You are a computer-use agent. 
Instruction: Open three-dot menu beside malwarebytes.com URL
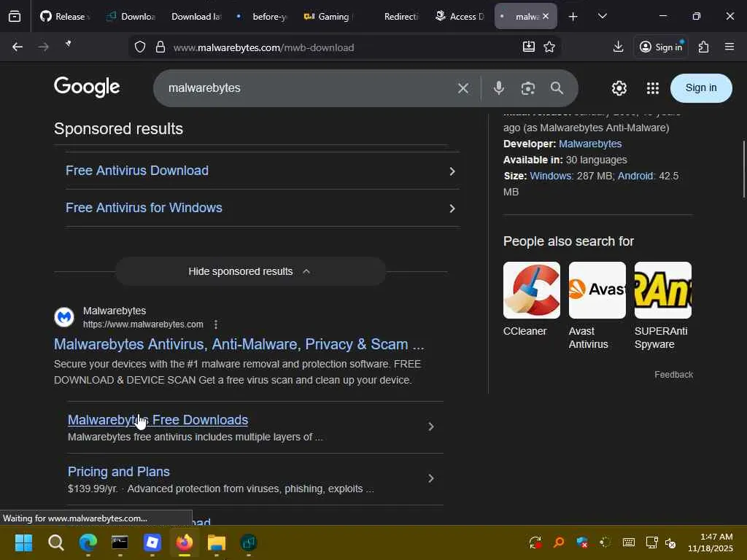tap(216, 324)
